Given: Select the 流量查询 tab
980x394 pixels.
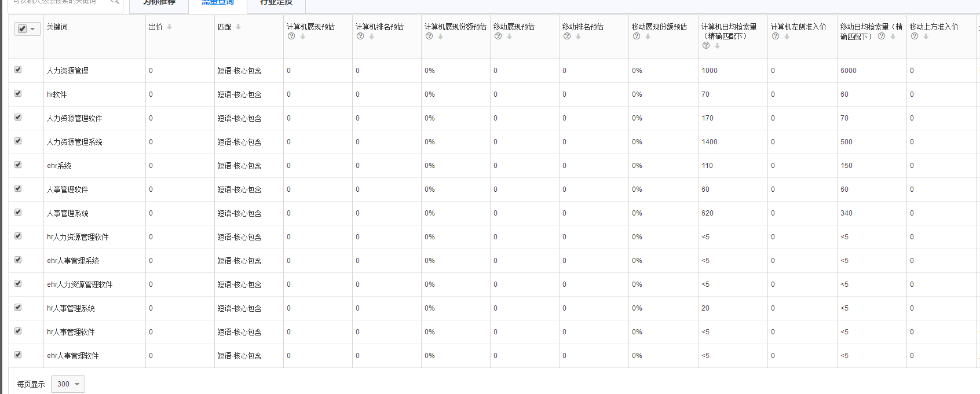Looking at the screenshot, I should click(218, 3).
